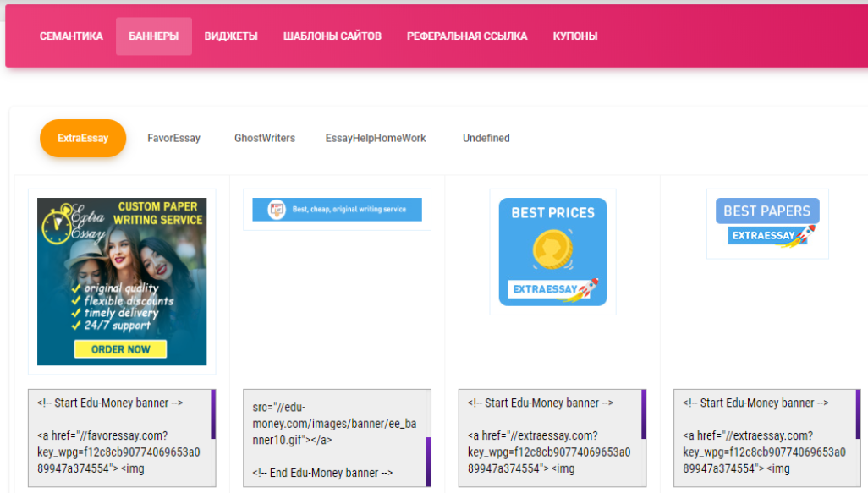Open ШАБЛОНЫ САЙТОВ in the top menu
The width and height of the screenshot is (868, 493).
[x=332, y=36]
